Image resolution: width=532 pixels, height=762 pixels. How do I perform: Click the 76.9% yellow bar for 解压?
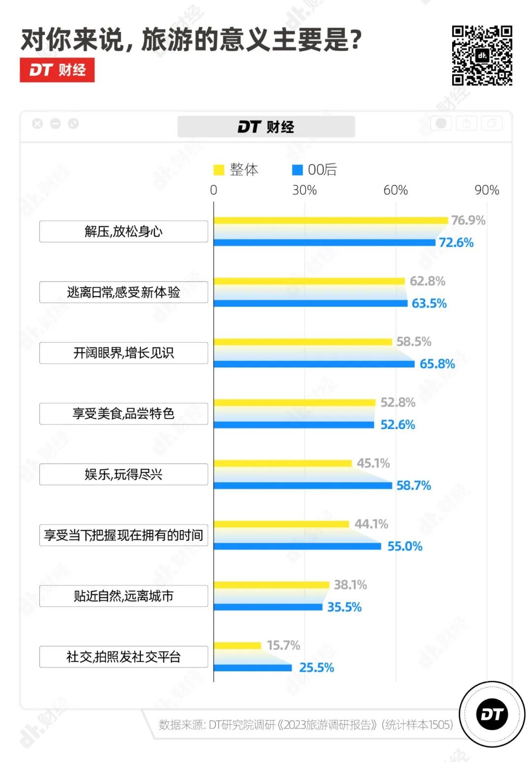[x=330, y=220]
